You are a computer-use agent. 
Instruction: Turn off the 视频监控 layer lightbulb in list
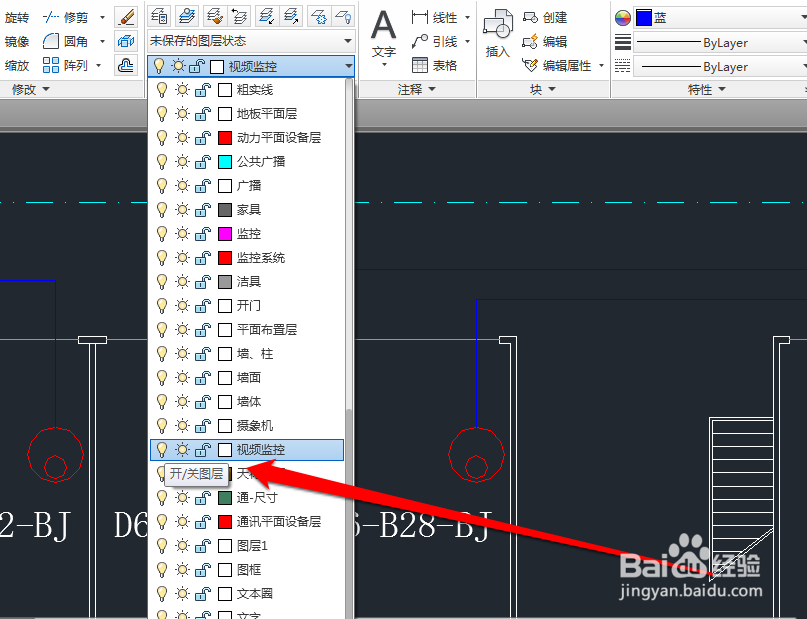click(162, 450)
